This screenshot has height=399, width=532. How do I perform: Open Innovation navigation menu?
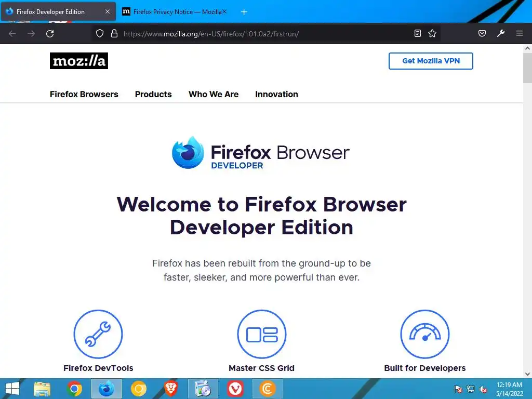276,95
